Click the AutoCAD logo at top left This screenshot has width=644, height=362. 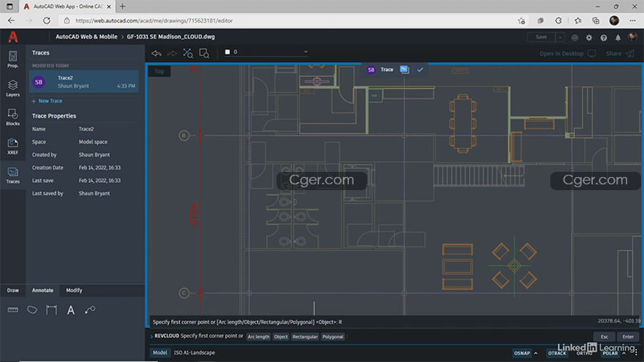click(x=13, y=37)
